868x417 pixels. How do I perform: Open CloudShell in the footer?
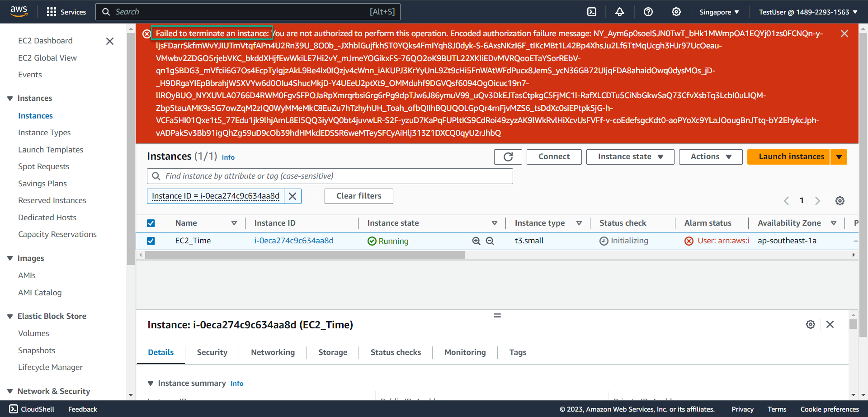coord(32,409)
